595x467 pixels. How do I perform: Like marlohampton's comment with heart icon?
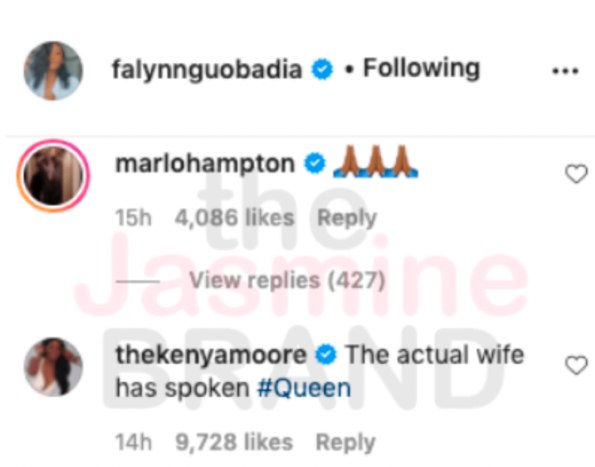pyautogui.click(x=576, y=174)
